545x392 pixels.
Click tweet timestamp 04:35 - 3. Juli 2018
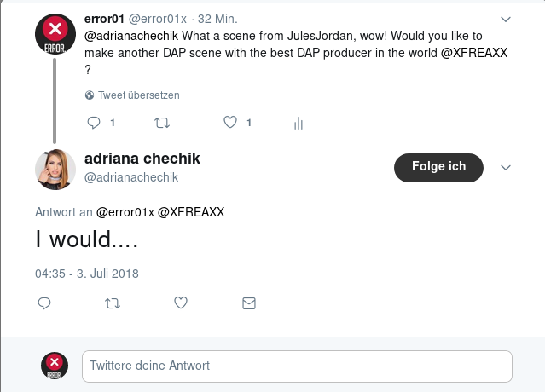pos(86,274)
